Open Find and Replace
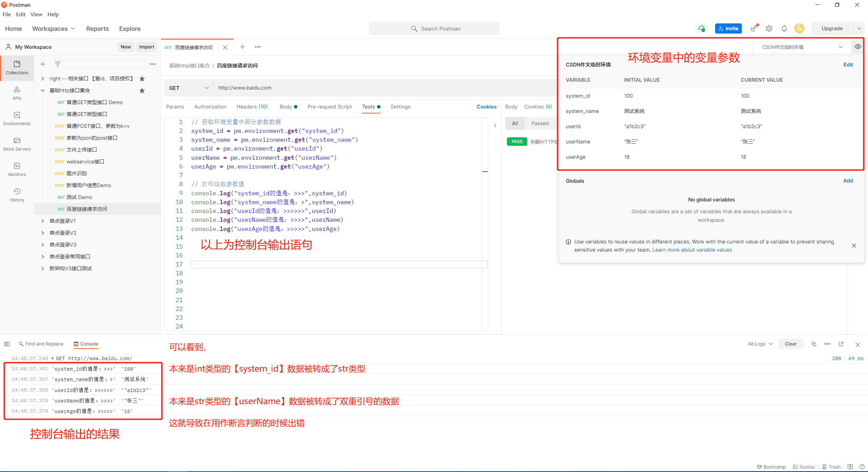 41,344
